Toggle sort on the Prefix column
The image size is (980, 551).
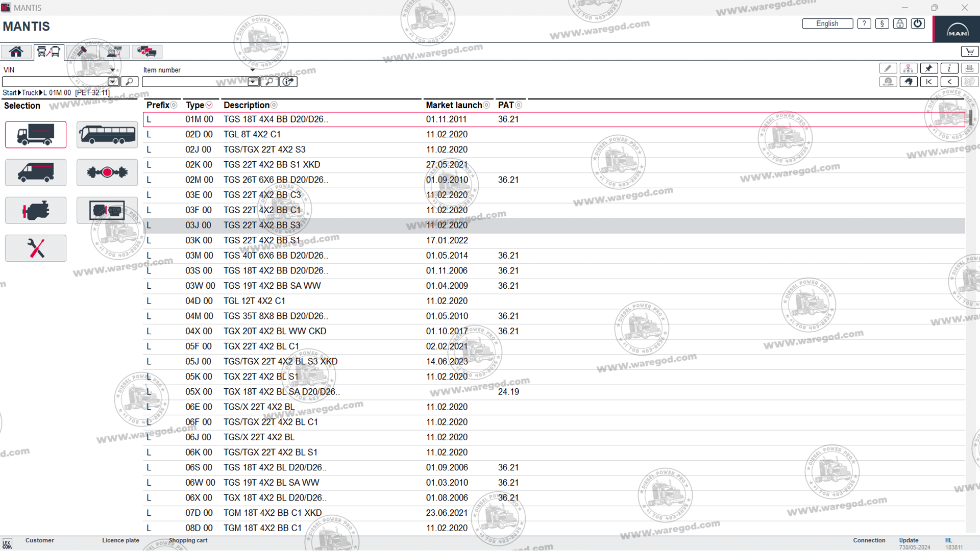174,105
